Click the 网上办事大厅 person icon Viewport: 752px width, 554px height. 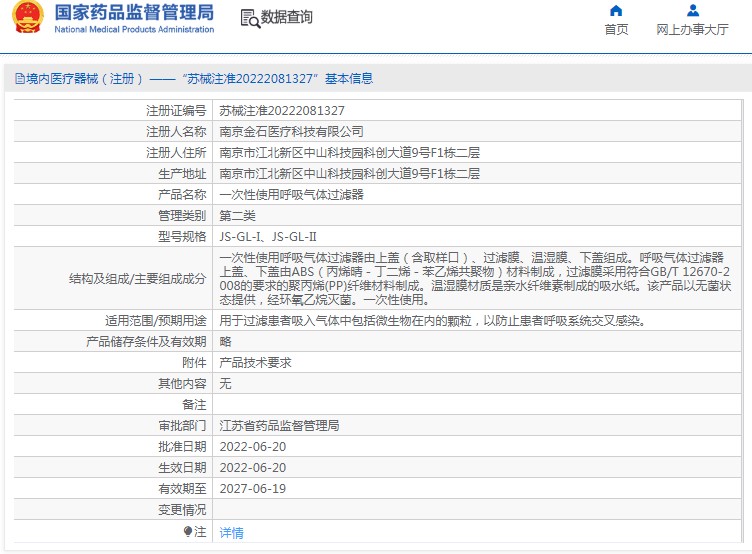click(x=693, y=11)
